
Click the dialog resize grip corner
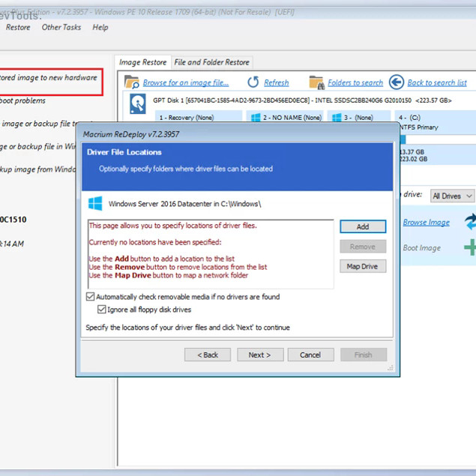point(390,368)
